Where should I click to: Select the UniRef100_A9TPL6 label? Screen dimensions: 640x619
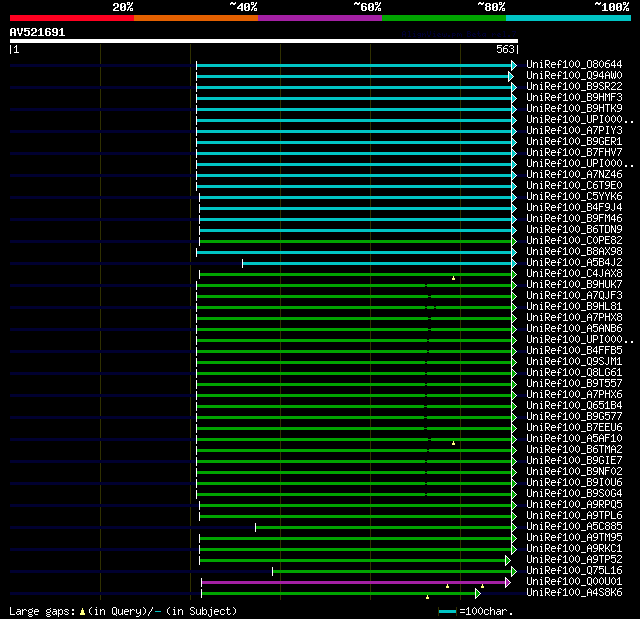click(x=574, y=516)
